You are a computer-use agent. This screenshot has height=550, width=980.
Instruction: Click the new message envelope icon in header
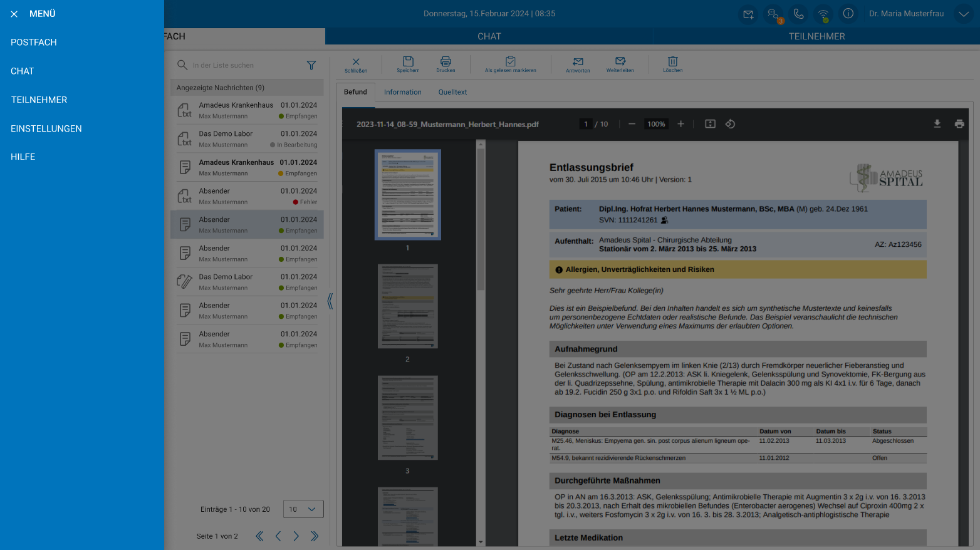coord(749,14)
